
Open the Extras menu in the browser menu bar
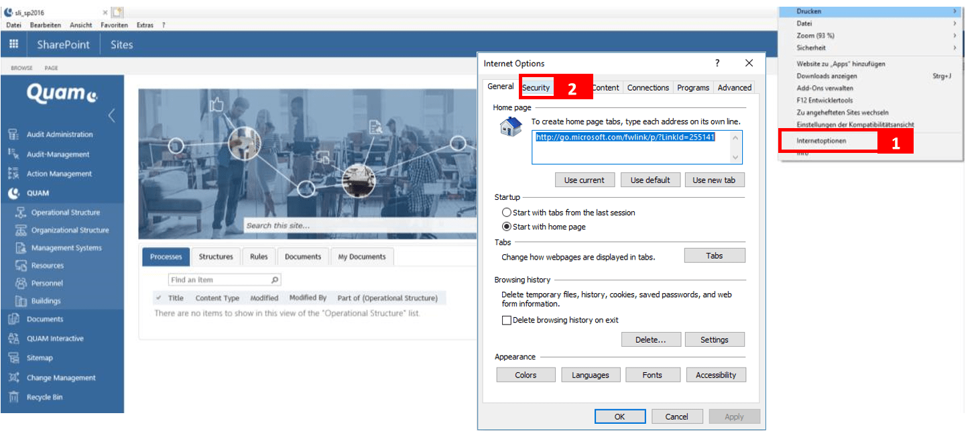pos(145,25)
